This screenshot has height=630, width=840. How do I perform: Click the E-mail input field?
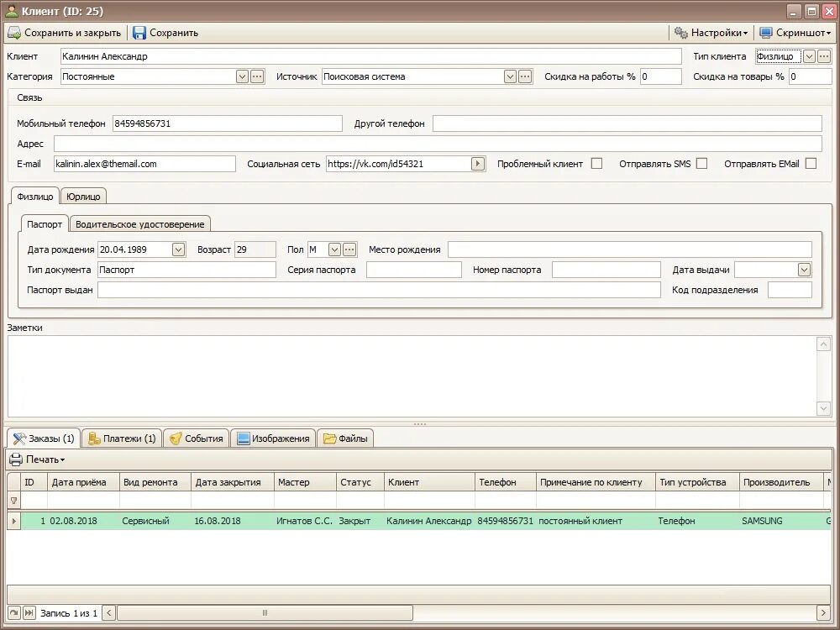(144, 164)
